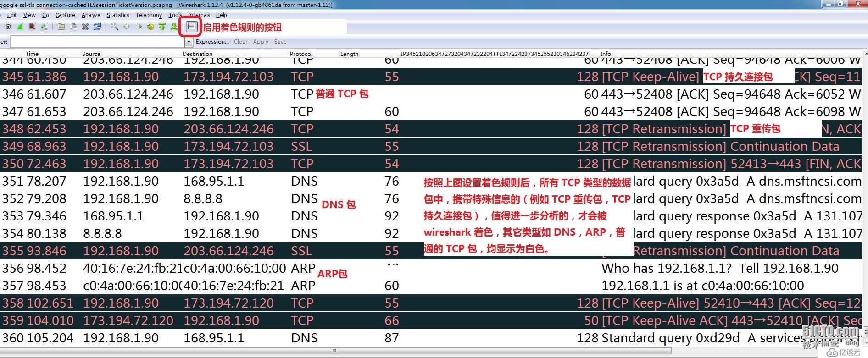Select packet 351 DNS query row
This screenshot has width=868, height=358.
[431, 181]
